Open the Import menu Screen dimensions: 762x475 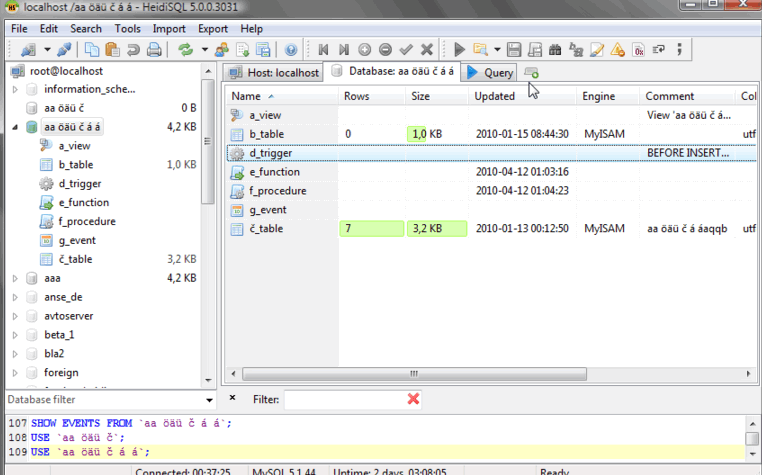(x=169, y=29)
